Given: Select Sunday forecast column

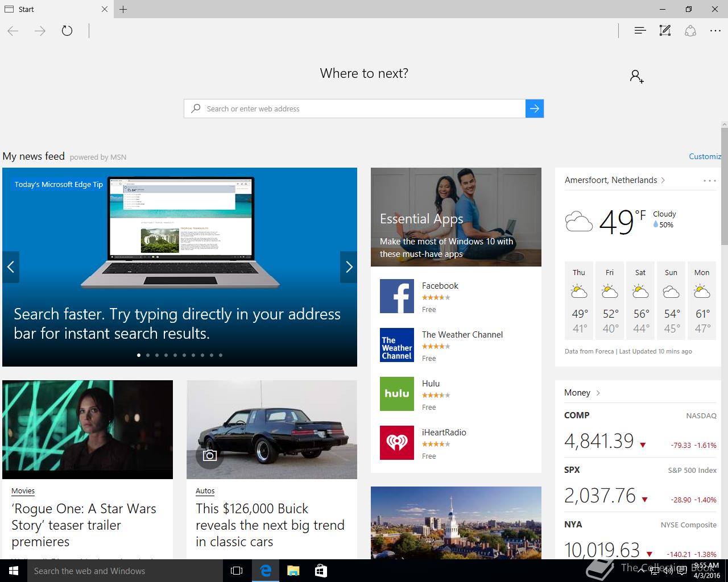Looking at the screenshot, I should click(x=671, y=301).
